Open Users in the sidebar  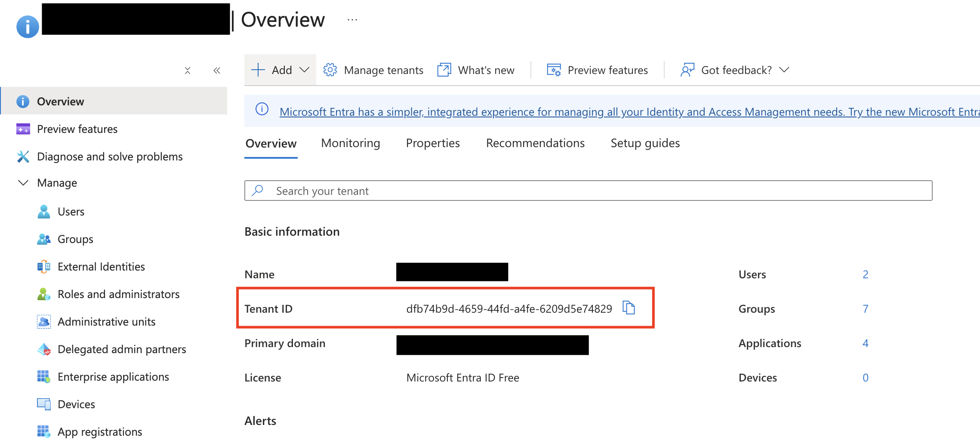coord(71,212)
